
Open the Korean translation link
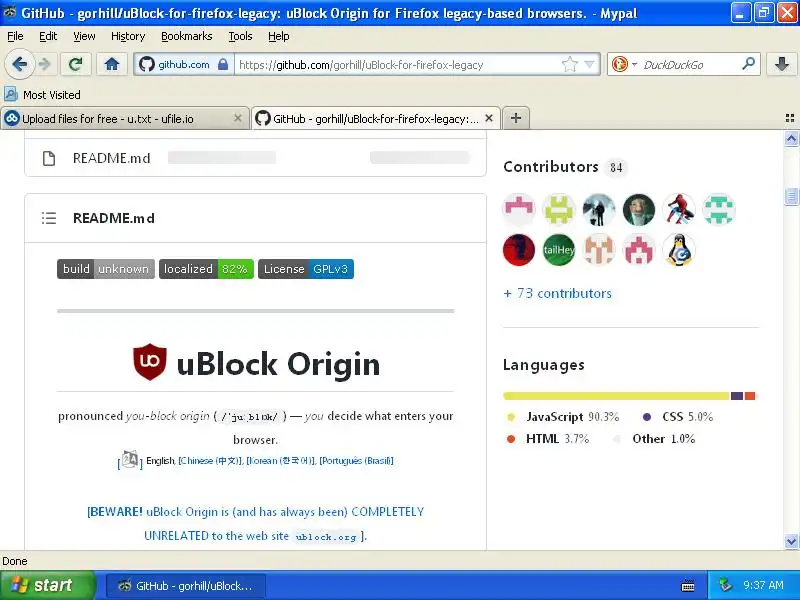pyautogui.click(x=281, y=461)
